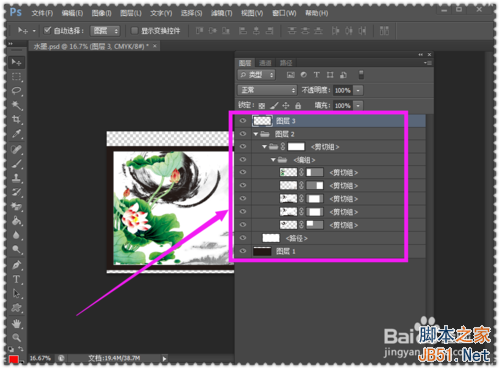Filter layers by adjustment layer icon
Image resolution: width=500 pixels, height=369 pixels.
(x=304, y=75)
